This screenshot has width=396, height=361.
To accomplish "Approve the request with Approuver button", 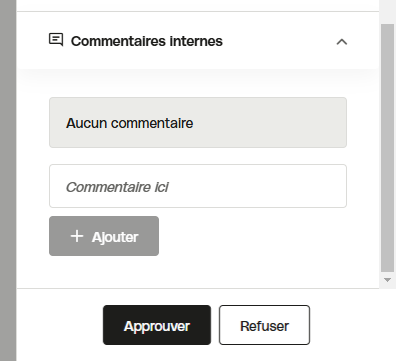I will coord(157,325).
